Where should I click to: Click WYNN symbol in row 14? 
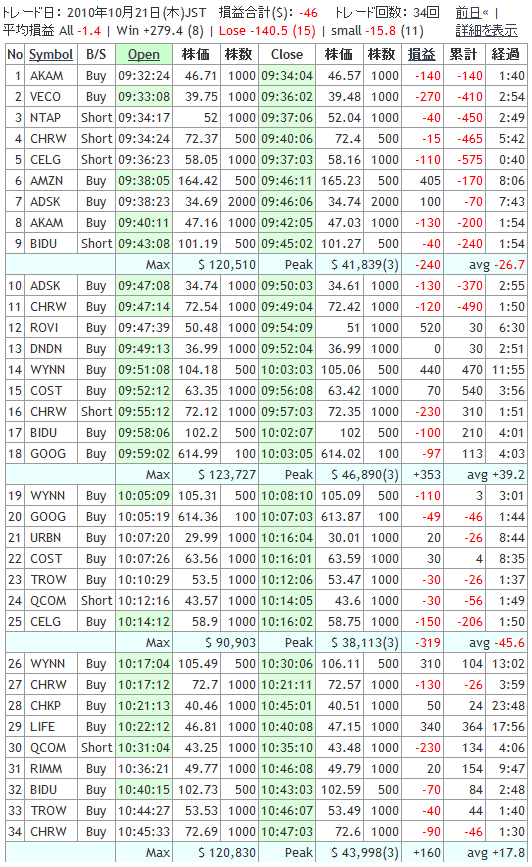[x=48, y=370]
